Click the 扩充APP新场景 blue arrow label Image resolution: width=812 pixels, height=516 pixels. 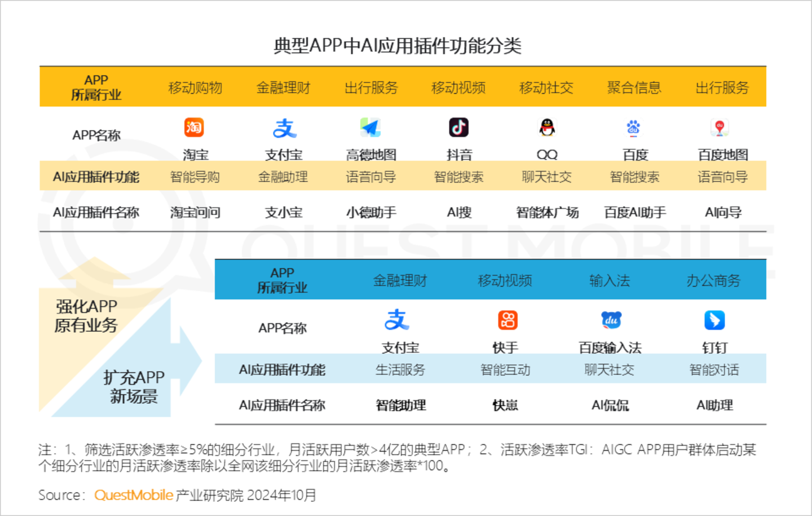click(x=134, y=387)
